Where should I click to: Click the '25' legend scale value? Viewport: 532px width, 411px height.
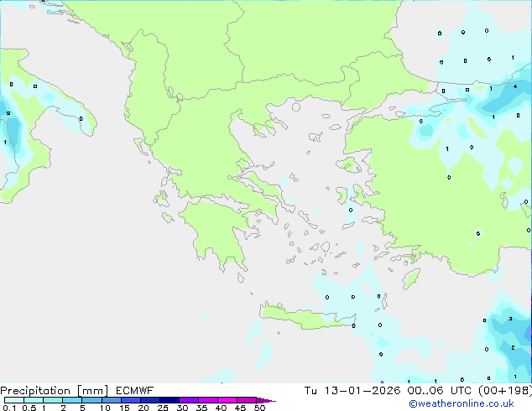click(x=163, y=408)
